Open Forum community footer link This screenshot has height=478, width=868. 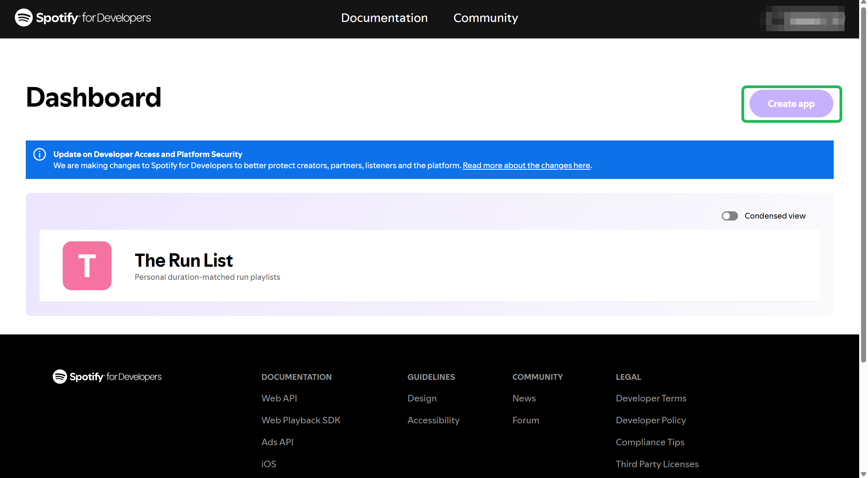tap(526, 420)
